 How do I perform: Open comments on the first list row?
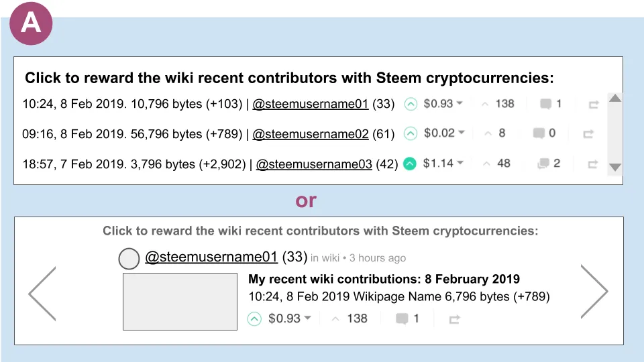(x=545, y=104)
